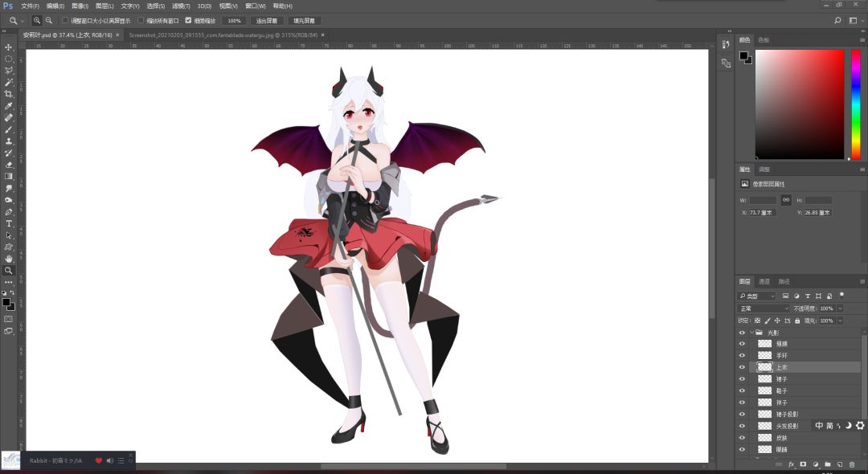The height and width of the screenshot is (474, 868).
Task: Open the search icon in options bar
Action: tap(837, 20)
